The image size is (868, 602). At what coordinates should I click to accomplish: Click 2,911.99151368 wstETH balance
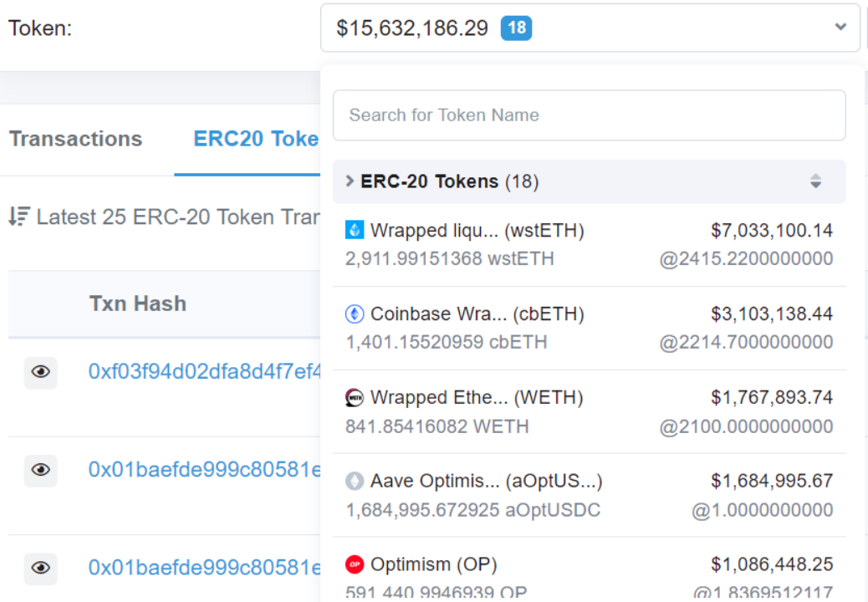[x=450, y=258]
